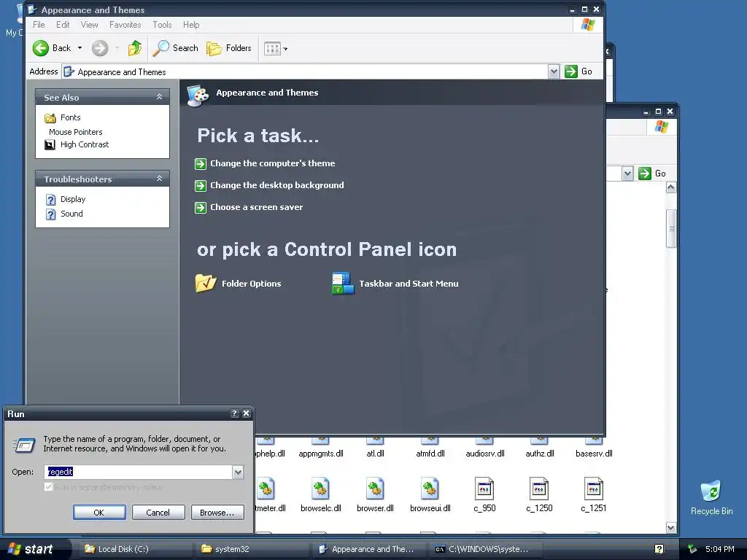Open the Mouse Pointers link

(x=76, y=132)
